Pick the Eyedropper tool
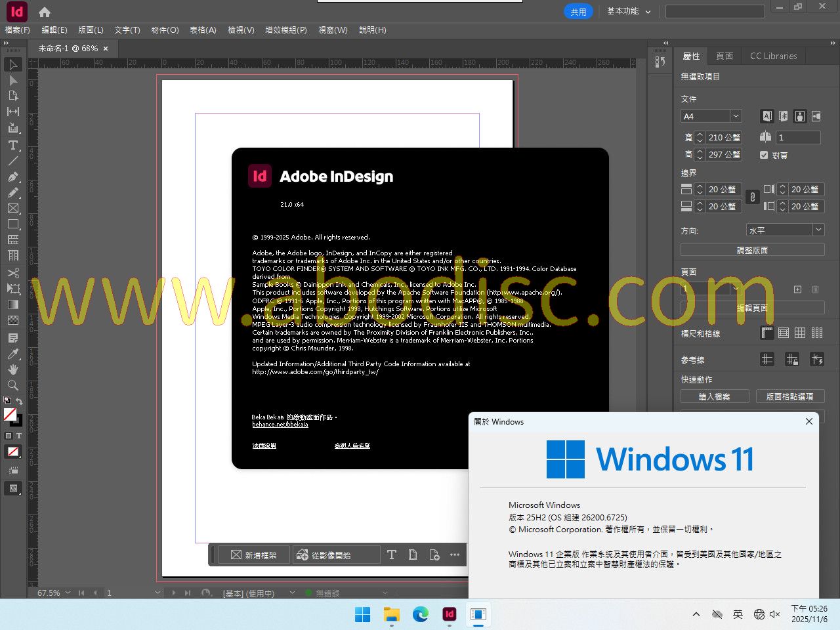840x630 pixels. pyautogui.click(x=13, y=354)
